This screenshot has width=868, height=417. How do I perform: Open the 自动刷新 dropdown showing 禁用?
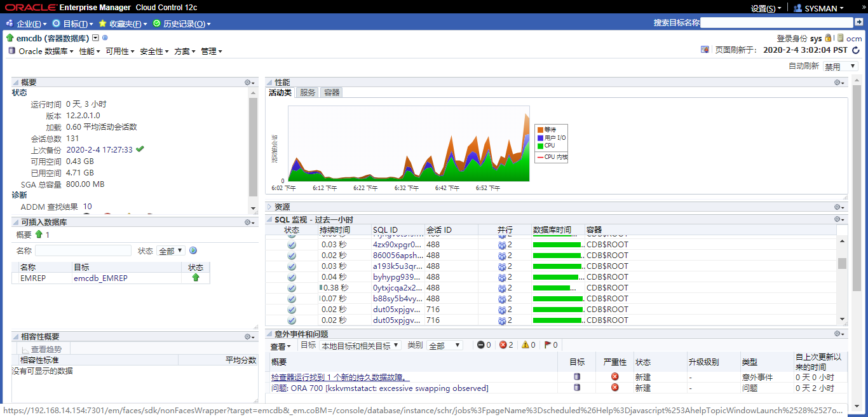pos(840,66)
